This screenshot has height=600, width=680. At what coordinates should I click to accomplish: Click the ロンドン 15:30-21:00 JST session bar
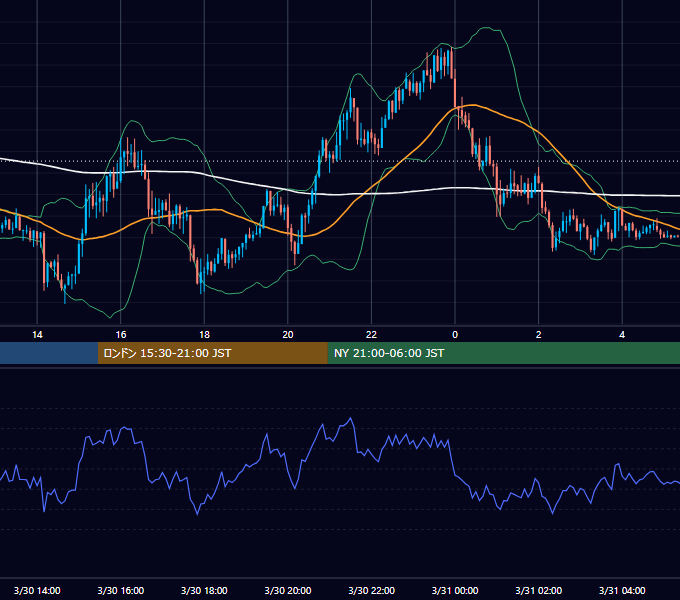tap(212, 353)
